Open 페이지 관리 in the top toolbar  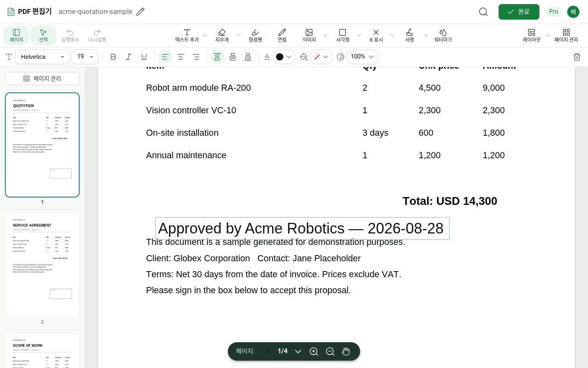click(x=566, y=36)
